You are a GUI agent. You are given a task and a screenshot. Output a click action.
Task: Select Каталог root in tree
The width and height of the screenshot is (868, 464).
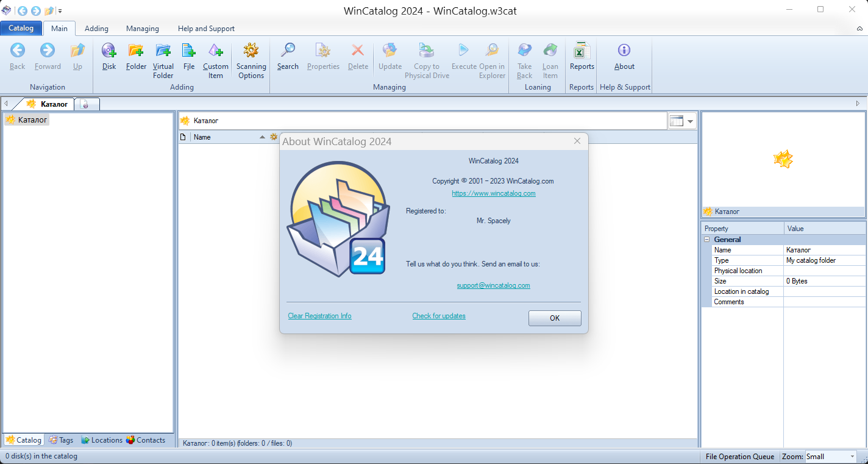pos(27,120)
